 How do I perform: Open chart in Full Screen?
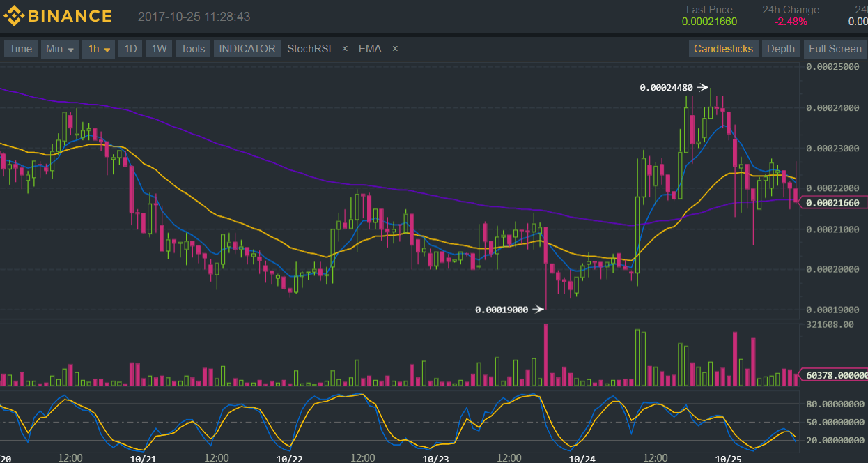pyautogui.click(x=835, y=49)
